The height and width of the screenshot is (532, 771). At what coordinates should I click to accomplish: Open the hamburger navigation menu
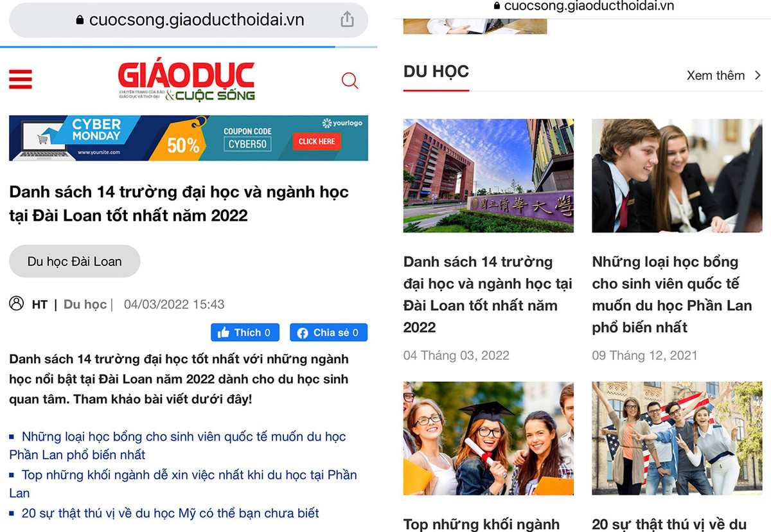(21, 79)
